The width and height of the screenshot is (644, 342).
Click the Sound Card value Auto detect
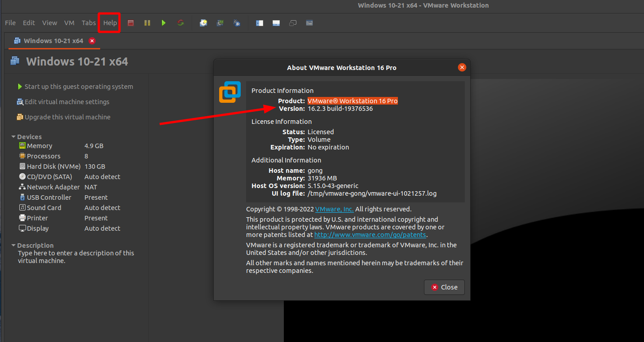(x=102, y=208)
